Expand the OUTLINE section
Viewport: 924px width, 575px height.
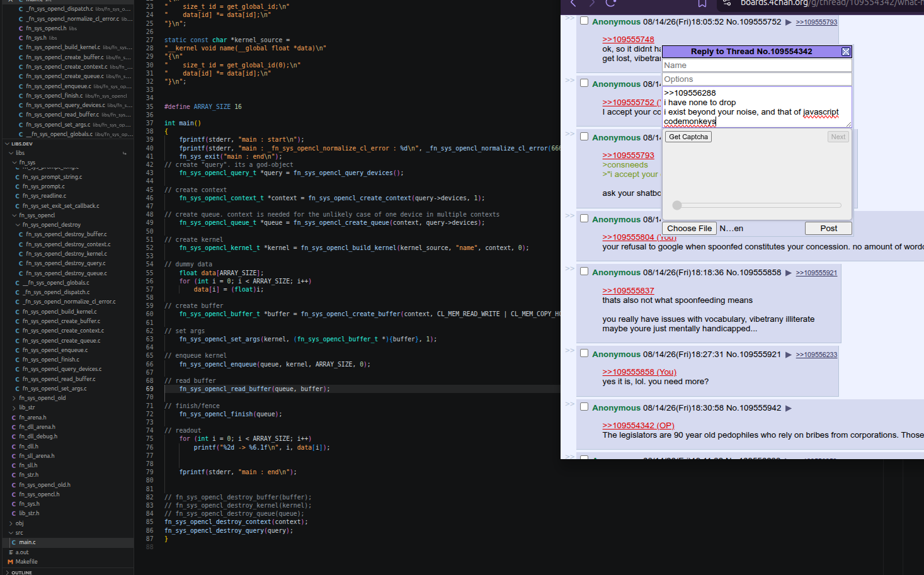[x=6, y=572]
